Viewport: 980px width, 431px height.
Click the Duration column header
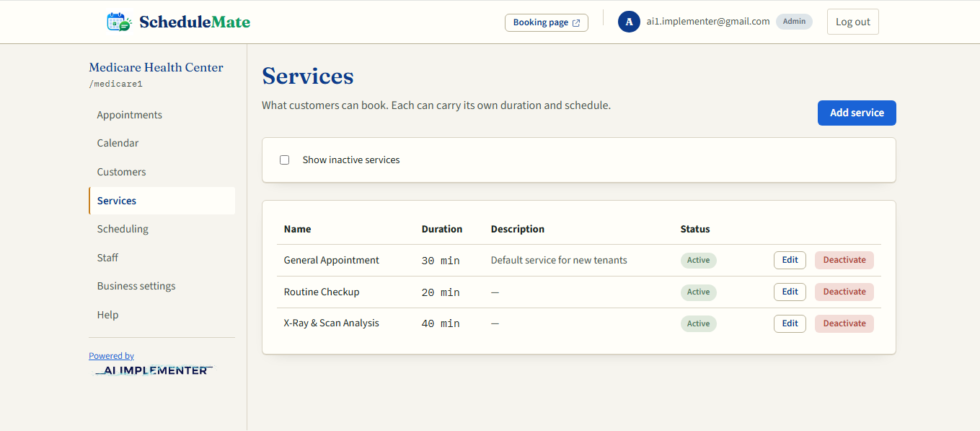[442, 229]
